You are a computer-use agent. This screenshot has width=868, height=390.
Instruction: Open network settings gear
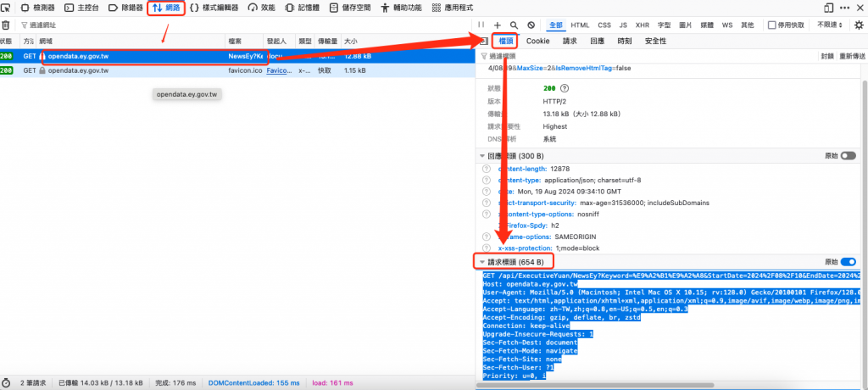point(859,25)
